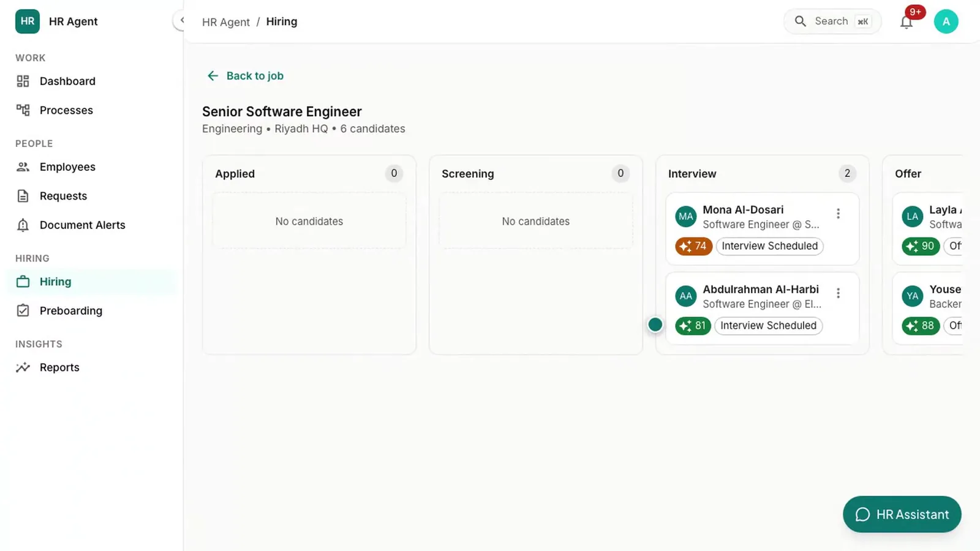Click the Reports chart icon
980x551 pixels.
pyautogui.click(x=23, y=367)
